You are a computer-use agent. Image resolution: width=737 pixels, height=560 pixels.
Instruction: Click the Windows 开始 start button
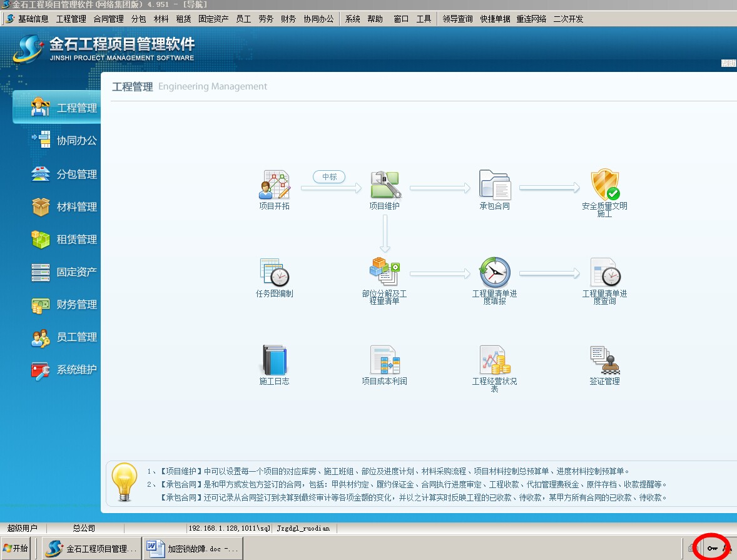[x=16, y=549]
